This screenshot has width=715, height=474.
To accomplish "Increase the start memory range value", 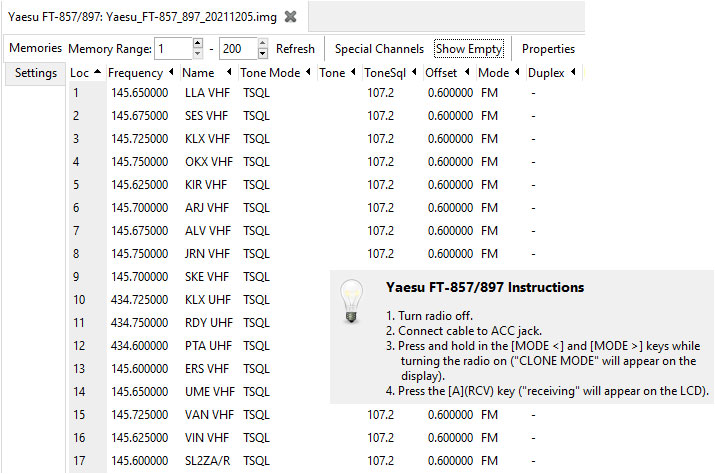I will 197,43.
